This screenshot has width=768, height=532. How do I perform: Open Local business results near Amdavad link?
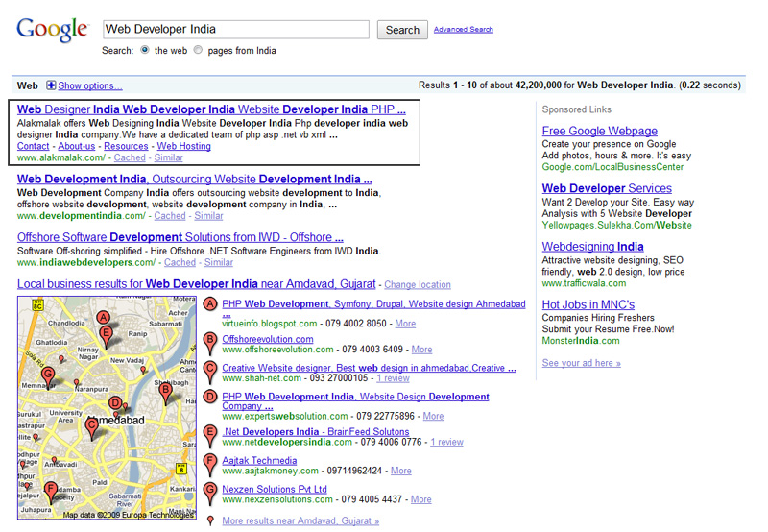197,283
